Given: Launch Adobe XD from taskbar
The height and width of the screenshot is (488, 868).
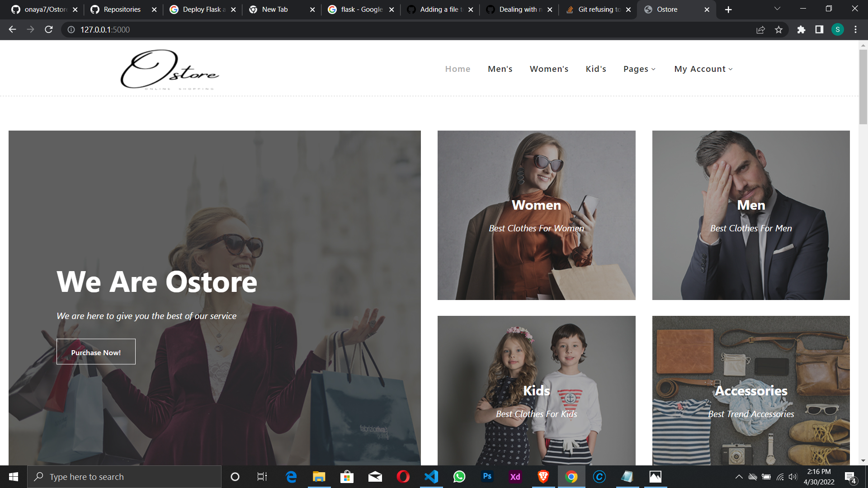Looking at the screenshot, I should [515, 477].
